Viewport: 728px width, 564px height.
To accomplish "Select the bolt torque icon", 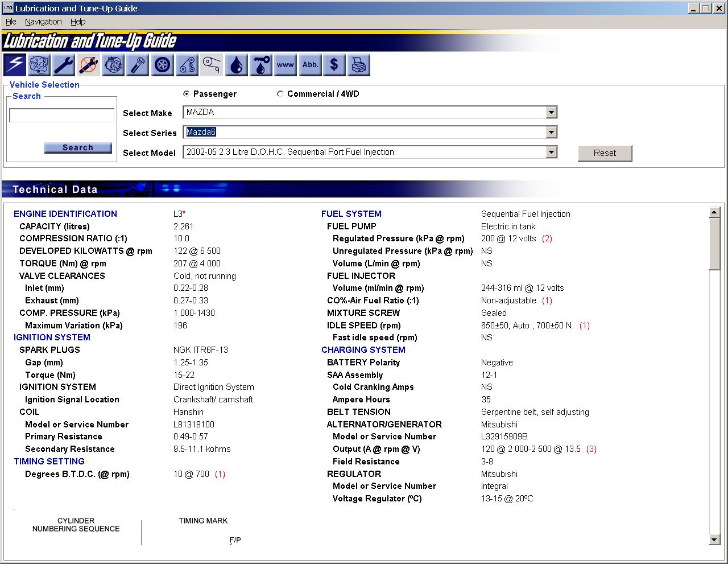I will pos(138,65).
